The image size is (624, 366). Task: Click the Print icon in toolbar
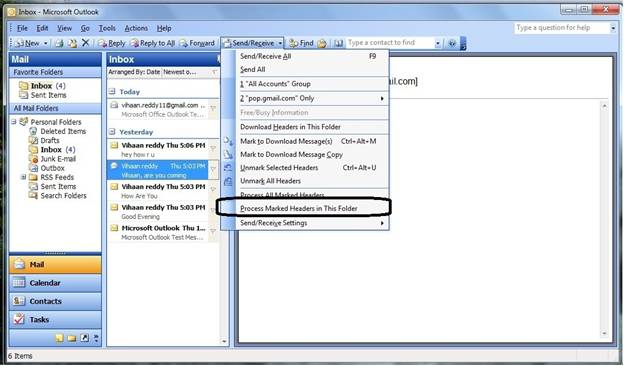[59, 43]
